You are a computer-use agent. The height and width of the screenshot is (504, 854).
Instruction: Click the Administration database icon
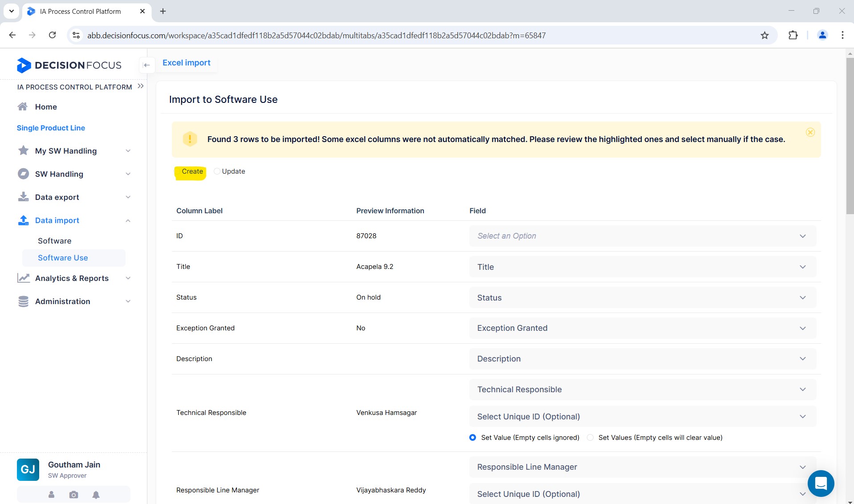23,301
